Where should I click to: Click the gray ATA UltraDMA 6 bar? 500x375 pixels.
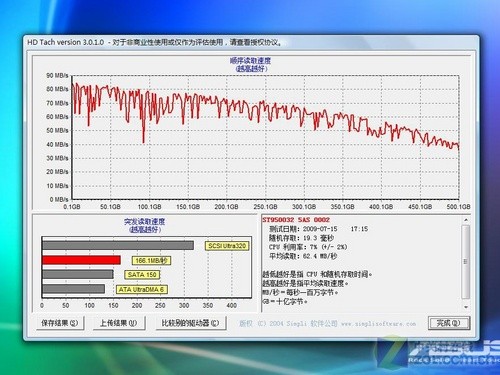(x=73, y=289)
